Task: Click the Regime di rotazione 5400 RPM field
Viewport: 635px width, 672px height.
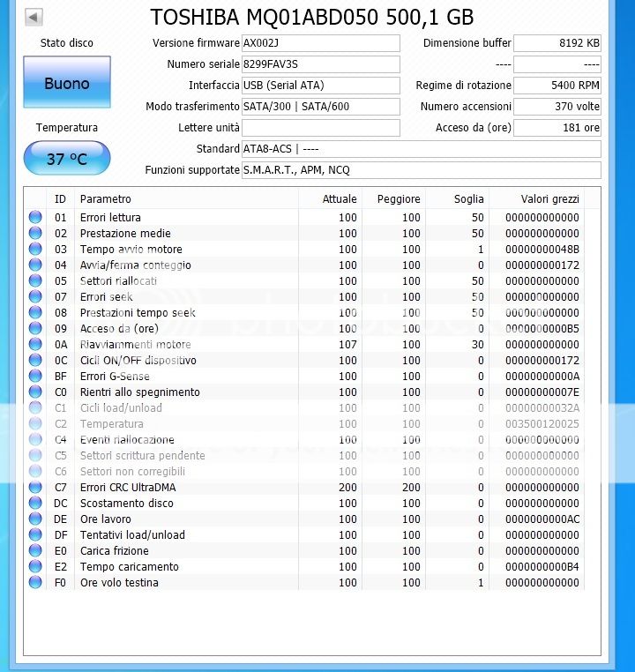Action: pyautogui.click(x=557, y=86)
